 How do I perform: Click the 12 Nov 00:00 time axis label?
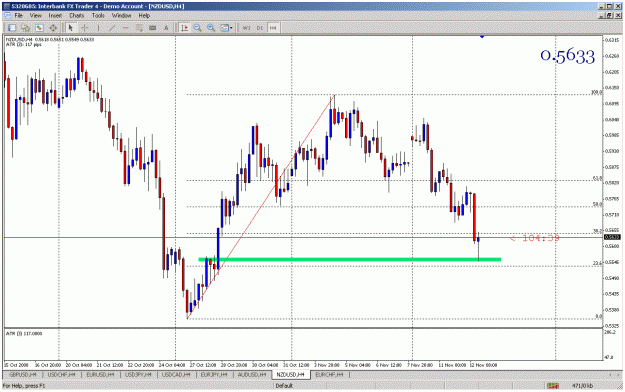click(x=483, y=365)
